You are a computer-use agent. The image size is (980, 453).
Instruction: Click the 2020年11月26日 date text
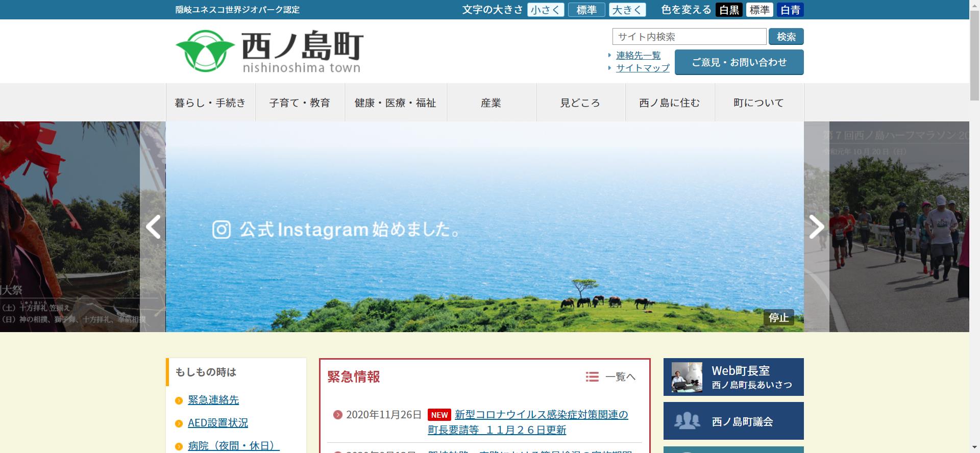click(384, 415)
